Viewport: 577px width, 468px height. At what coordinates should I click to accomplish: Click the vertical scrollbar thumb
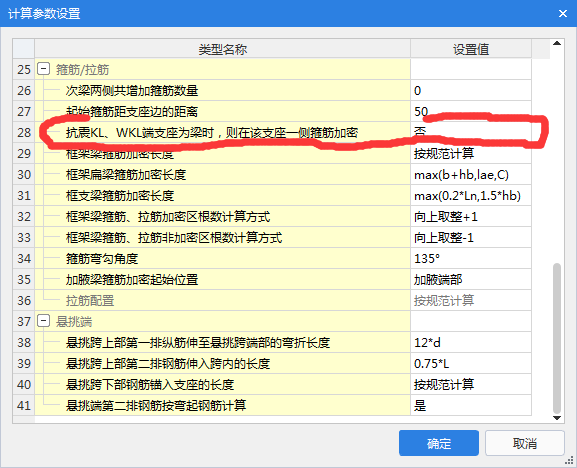557,338
